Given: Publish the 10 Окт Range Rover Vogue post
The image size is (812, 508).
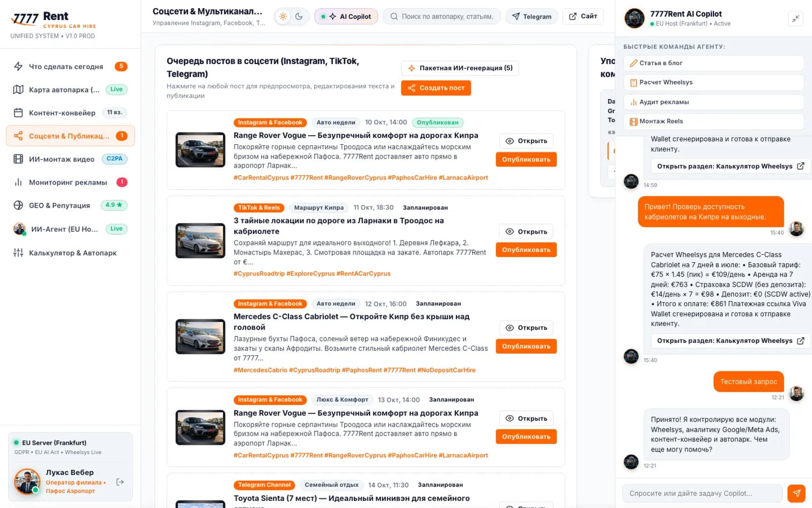Looking at the screenshot, I should coord(526,160).
